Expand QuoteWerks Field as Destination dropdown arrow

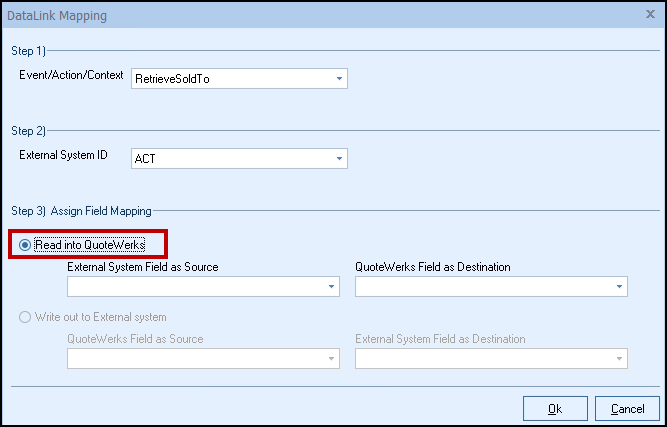point(618,287)
